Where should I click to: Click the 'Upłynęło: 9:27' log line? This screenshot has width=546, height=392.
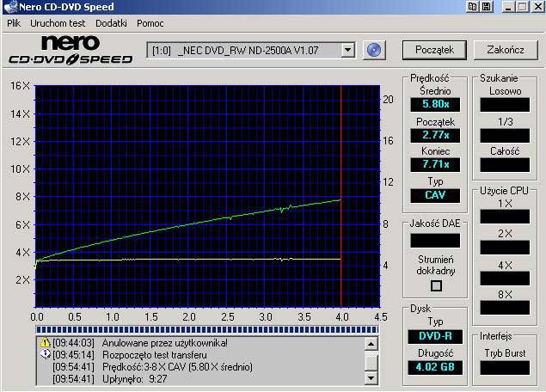[x=134, y=379]
